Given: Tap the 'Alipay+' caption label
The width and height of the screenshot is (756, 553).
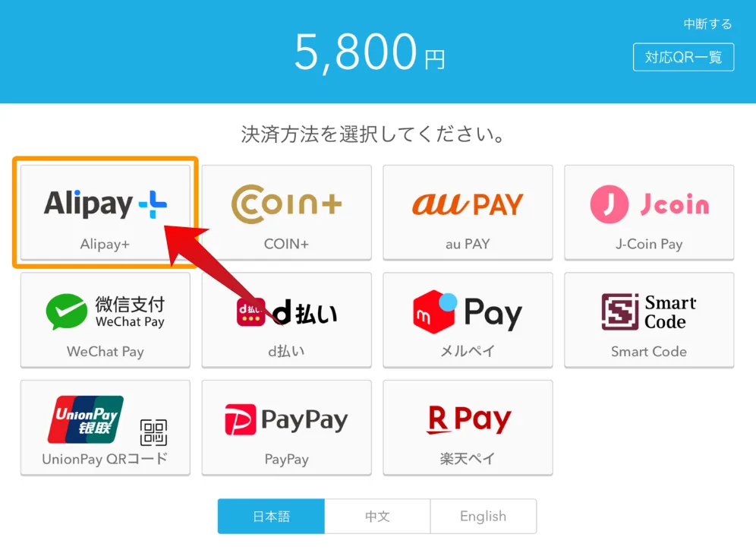Looking at the screenshot, I should click(105, 244).
